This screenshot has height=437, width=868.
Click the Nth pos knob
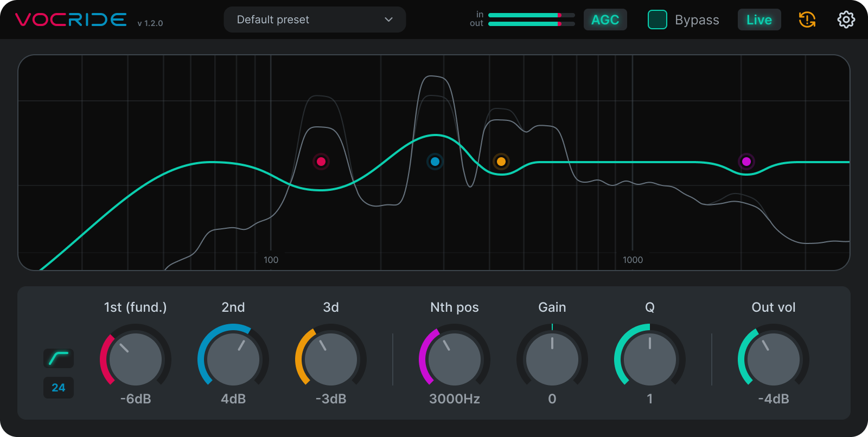tap(455, 359)
